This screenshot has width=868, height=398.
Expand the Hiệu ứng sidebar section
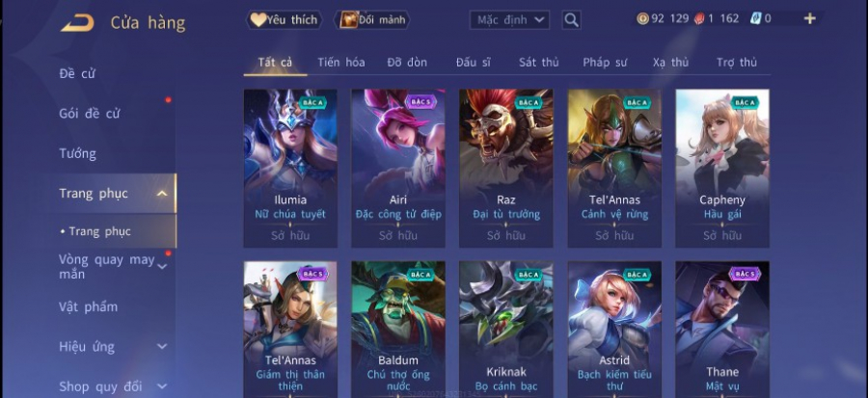point(162,347)
